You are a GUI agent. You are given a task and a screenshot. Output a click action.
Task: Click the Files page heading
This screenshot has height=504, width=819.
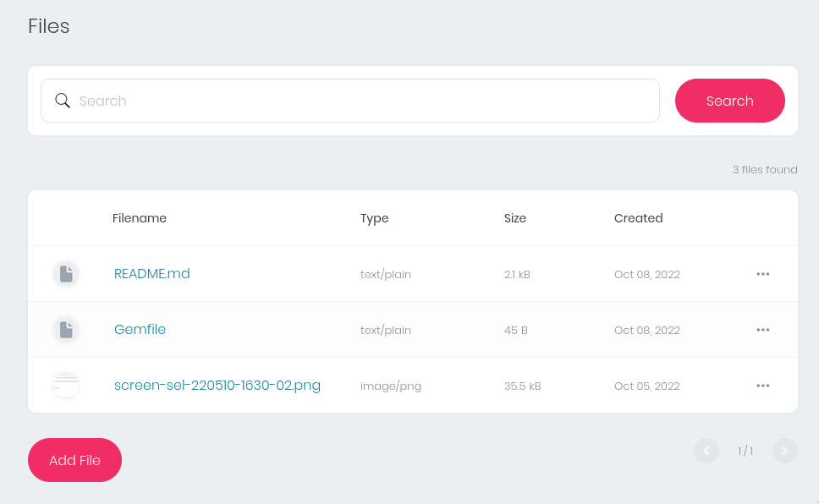pos(48,26)
